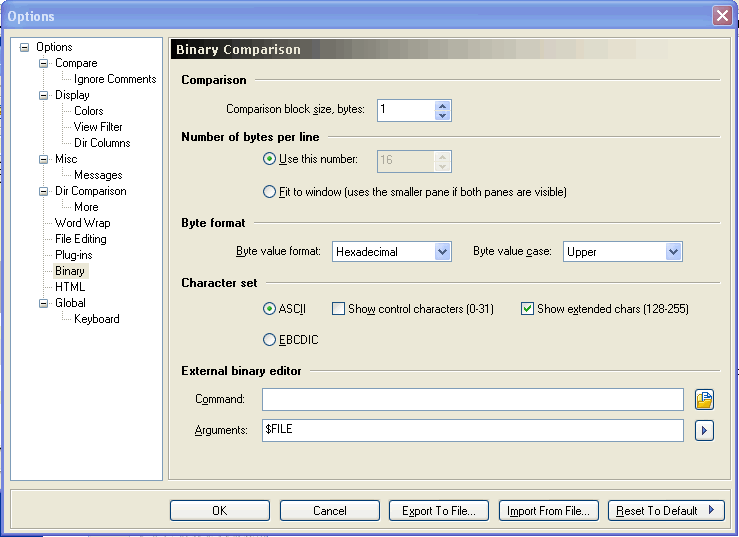The height and width of the screenshot is (537, 739).
Task: Click into the Arguments field containing $FILE
Action: (473, 430)
